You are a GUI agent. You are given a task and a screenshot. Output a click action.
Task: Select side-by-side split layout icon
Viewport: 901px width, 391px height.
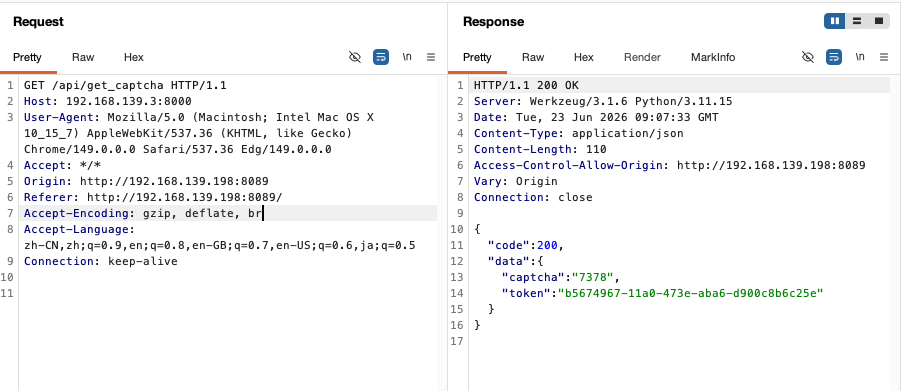coord(834,21)
